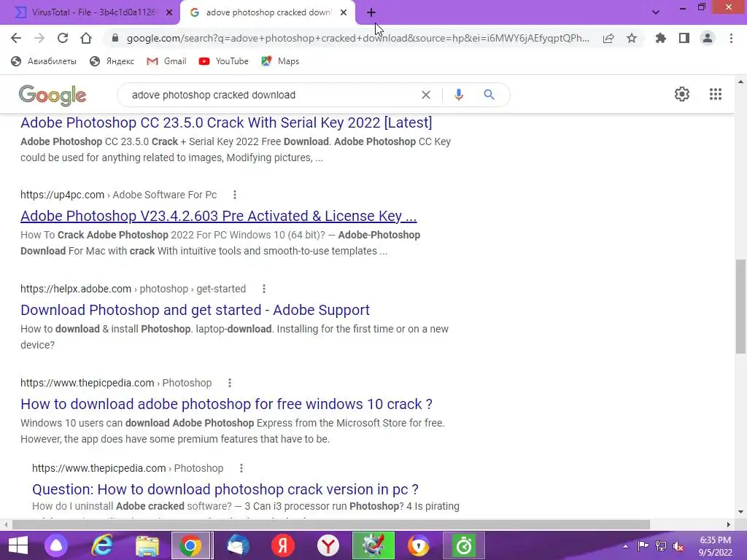The width and height of the screenshot is (747, 560).
Task: Close the adove photoshop search tab
Action: tap(344, 12)
